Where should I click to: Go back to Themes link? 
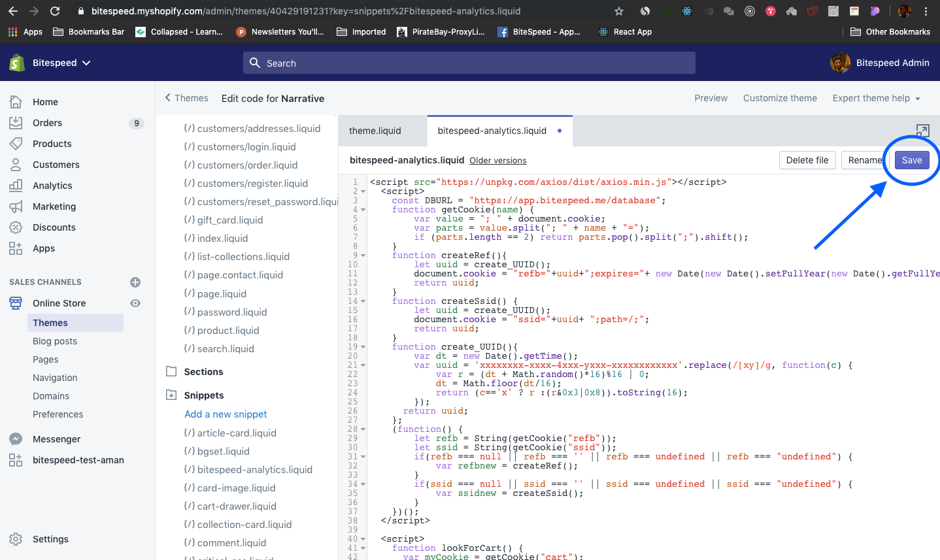coord(186,98)
